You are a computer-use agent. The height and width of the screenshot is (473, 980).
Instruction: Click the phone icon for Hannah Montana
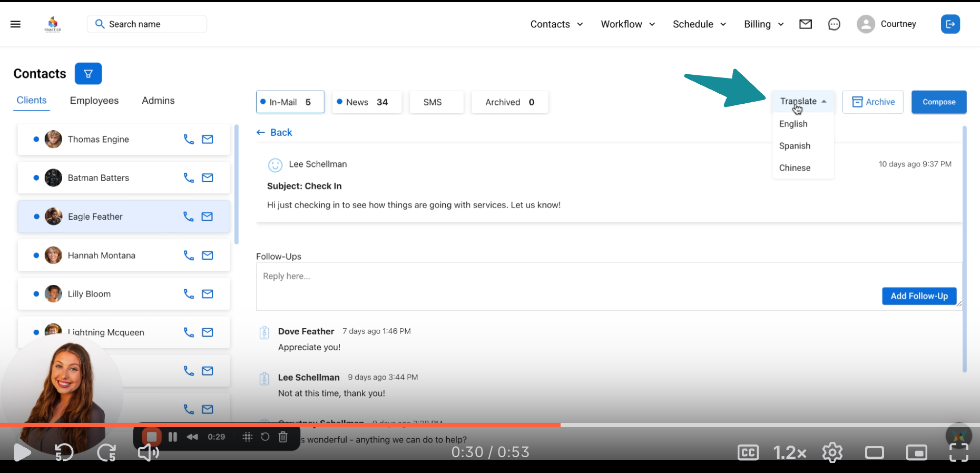189,255
